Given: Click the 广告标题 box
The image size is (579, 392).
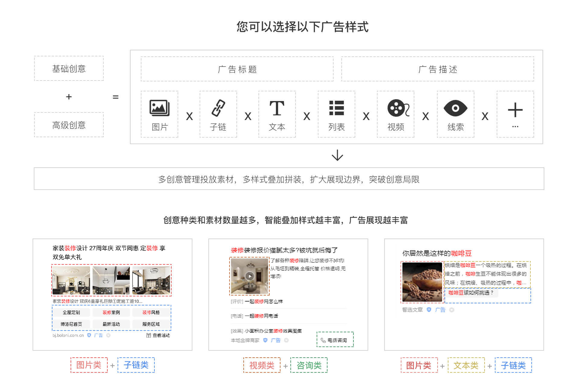Looking at the screenshot, I should pyautogui.click(x=237, y=69).
